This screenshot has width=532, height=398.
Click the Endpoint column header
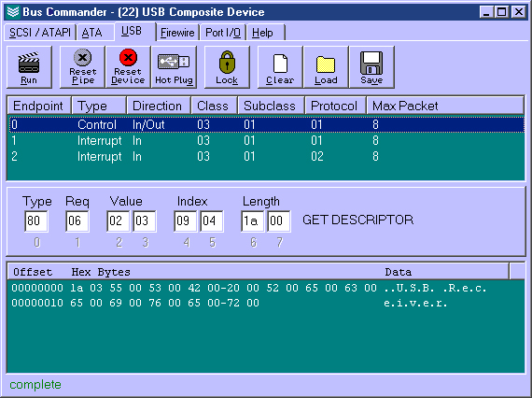(39, 106)
